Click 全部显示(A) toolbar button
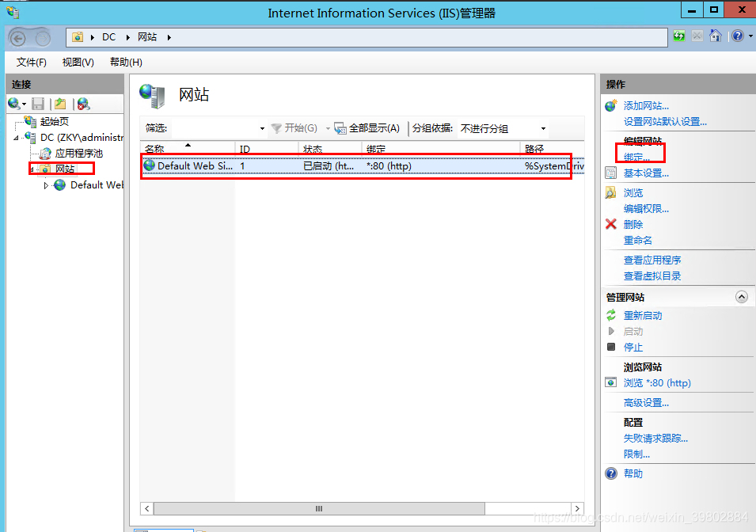The height and width of the screenshot is (532, 756). tap(367, 128)
